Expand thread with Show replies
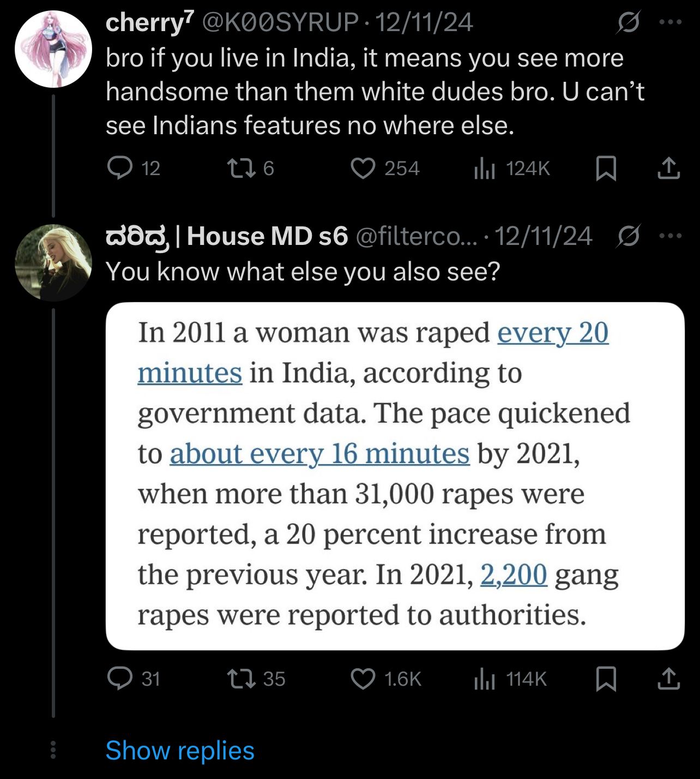700x779 pixels. (179, 751)
